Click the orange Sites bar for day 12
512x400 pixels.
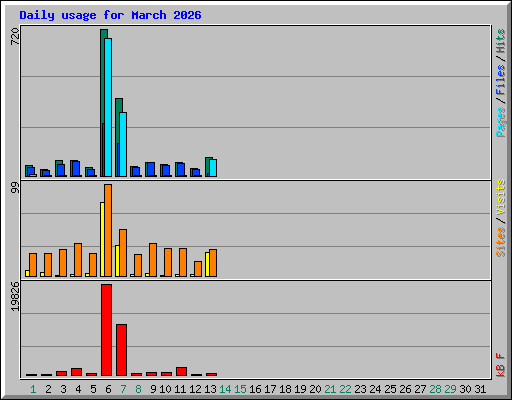click(x=198, y=269)
